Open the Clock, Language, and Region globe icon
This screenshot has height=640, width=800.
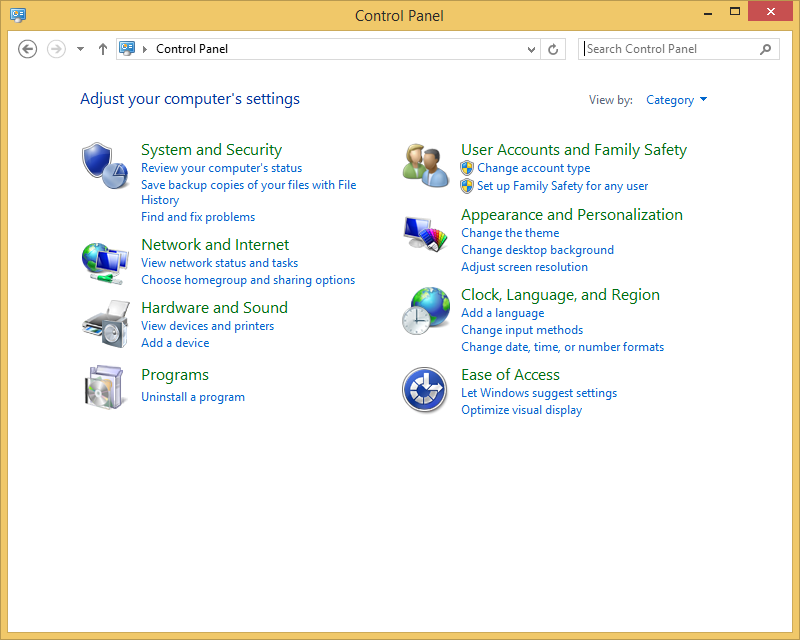(426, 310)
